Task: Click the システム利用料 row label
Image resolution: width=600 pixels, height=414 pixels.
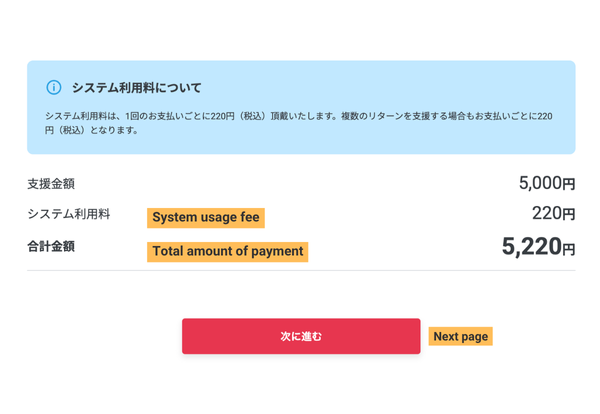Action: coord(69,214)
